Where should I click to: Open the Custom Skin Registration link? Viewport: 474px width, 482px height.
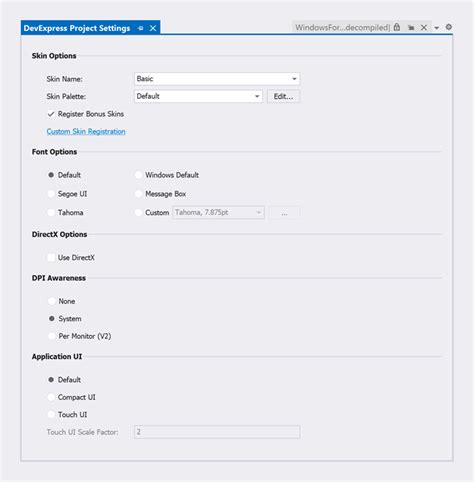[x=86, y=131]
